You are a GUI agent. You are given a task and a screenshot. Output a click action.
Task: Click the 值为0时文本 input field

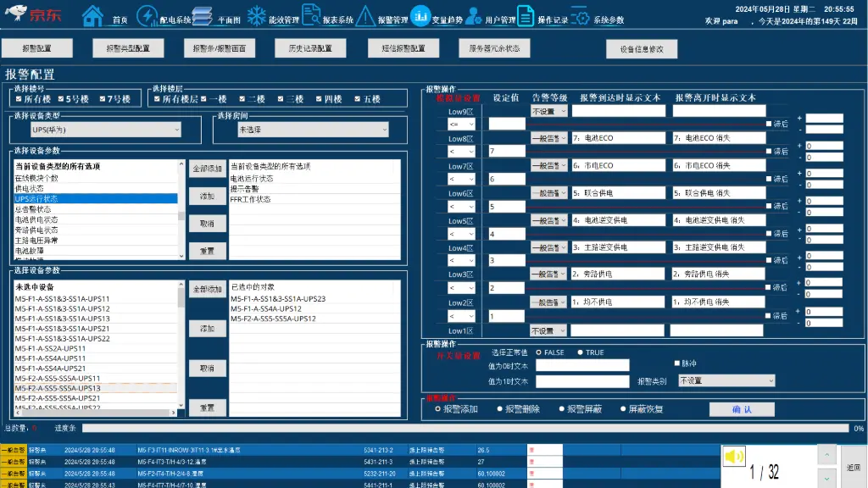tap(582, 365)
